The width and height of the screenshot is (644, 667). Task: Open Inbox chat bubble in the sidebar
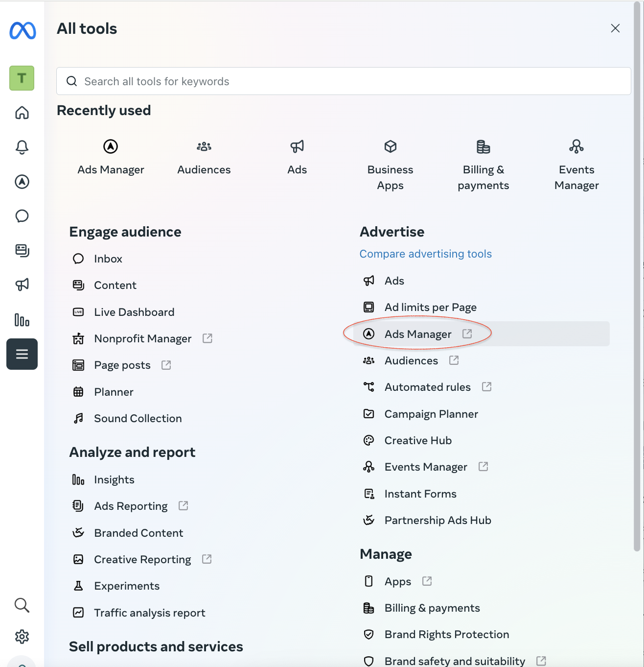(22, 216)
